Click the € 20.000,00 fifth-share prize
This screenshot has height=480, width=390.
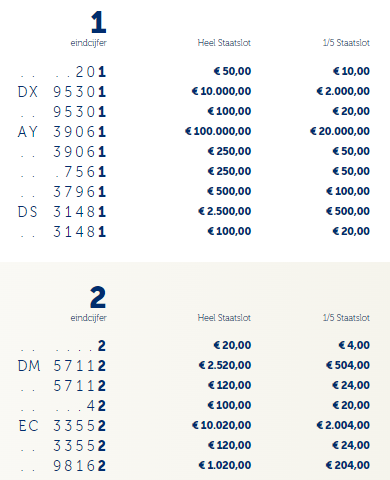pos(340,131)
